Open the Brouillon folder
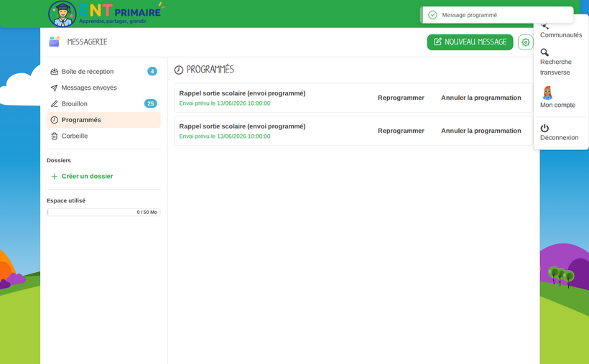The height and width of the screenshot is (364, 589). 103,103
